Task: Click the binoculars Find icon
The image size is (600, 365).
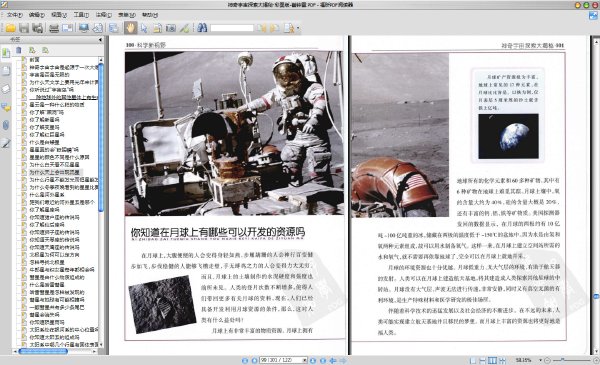Action: point(202,28)
